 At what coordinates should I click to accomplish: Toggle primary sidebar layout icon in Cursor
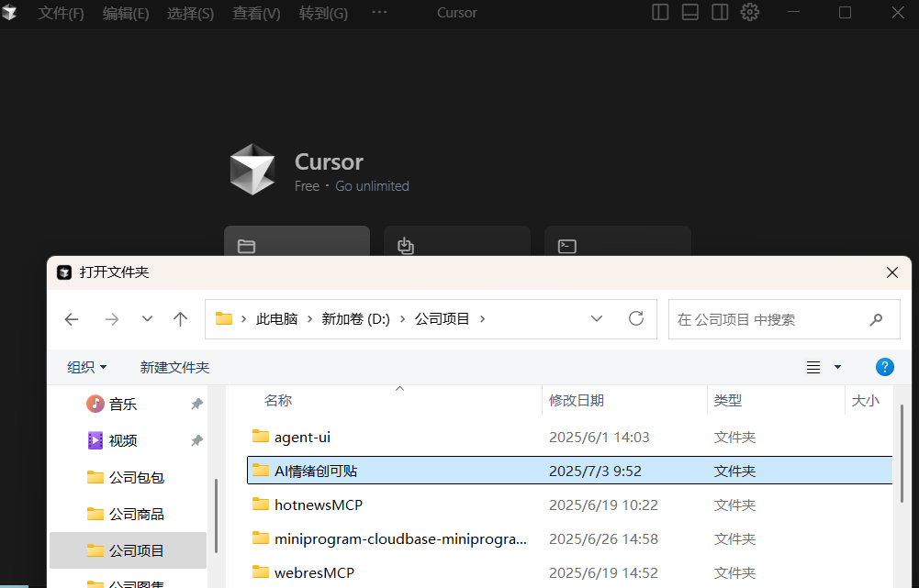pyautogui.click(x=660, y=12)
